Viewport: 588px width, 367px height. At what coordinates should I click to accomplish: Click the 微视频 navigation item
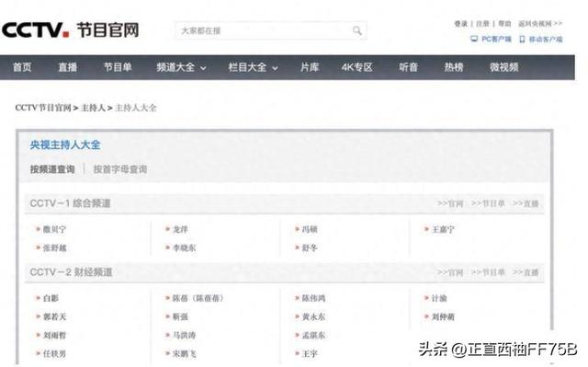[x=504, y=67]
